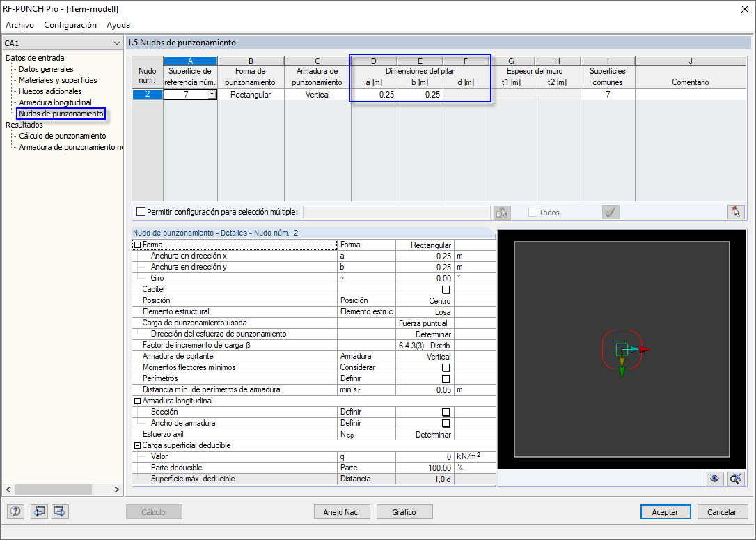Click the a [m] 0.25 table cell

click(x=374, y=95)
